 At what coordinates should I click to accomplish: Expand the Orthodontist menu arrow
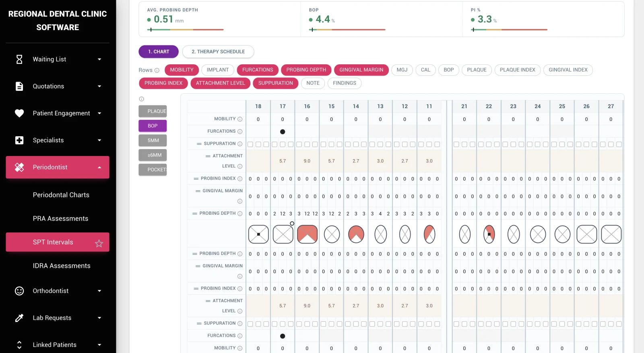pyautogui.click(x=99, y=291)
